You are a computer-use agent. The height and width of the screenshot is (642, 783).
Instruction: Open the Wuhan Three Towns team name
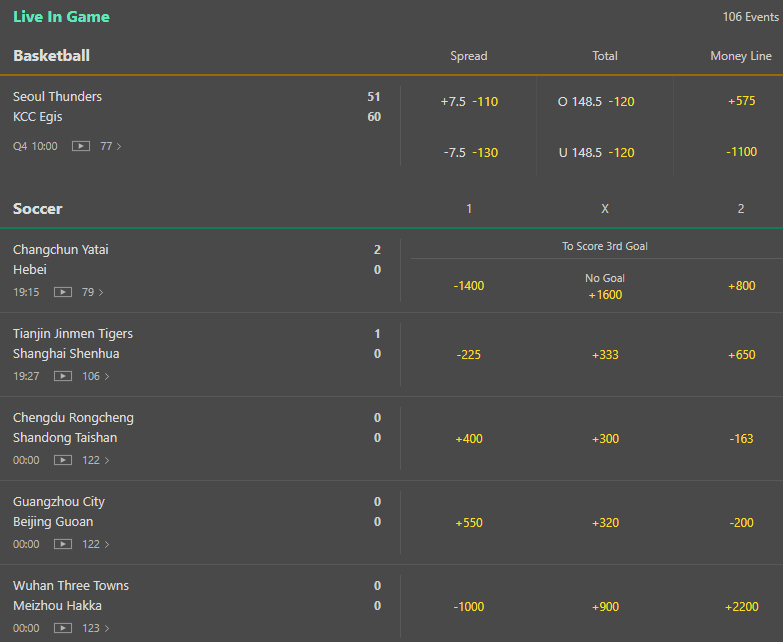[71, 586]
